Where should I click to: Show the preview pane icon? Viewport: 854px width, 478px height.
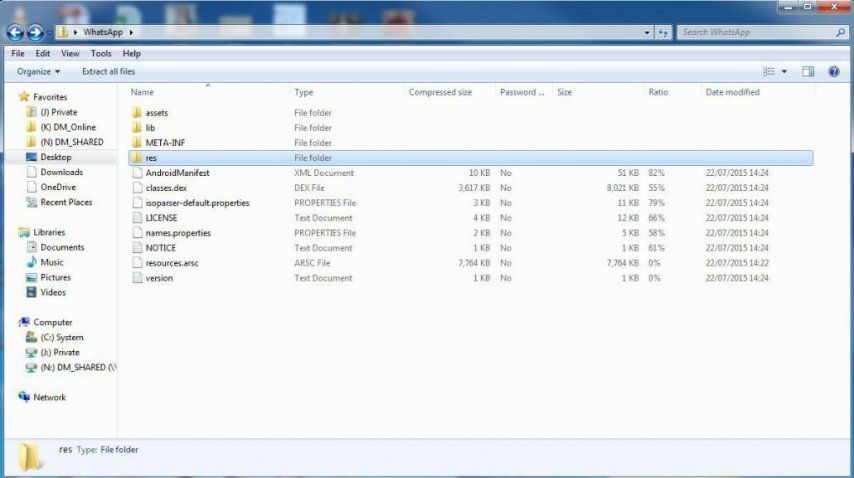point(808,72)
